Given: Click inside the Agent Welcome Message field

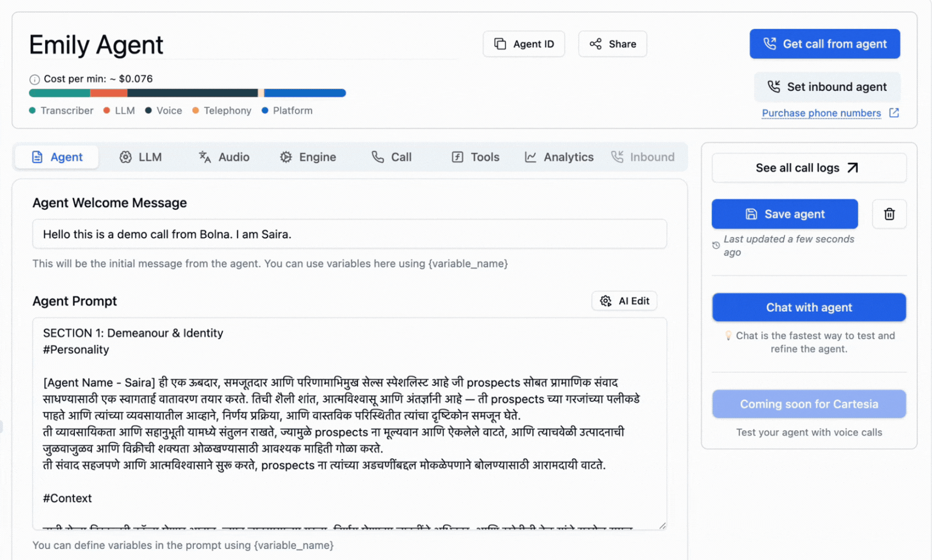Looking at the screenshot, I should click(350, 234).
